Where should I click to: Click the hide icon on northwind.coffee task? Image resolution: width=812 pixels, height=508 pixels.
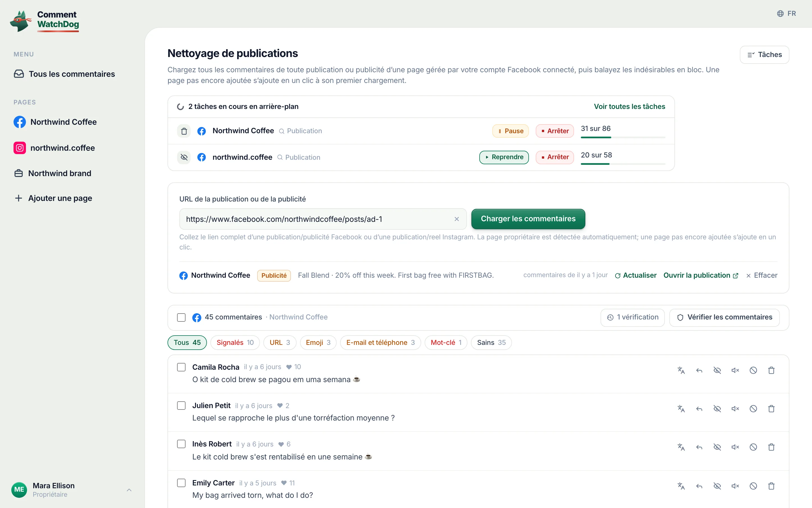click(184, 157)
